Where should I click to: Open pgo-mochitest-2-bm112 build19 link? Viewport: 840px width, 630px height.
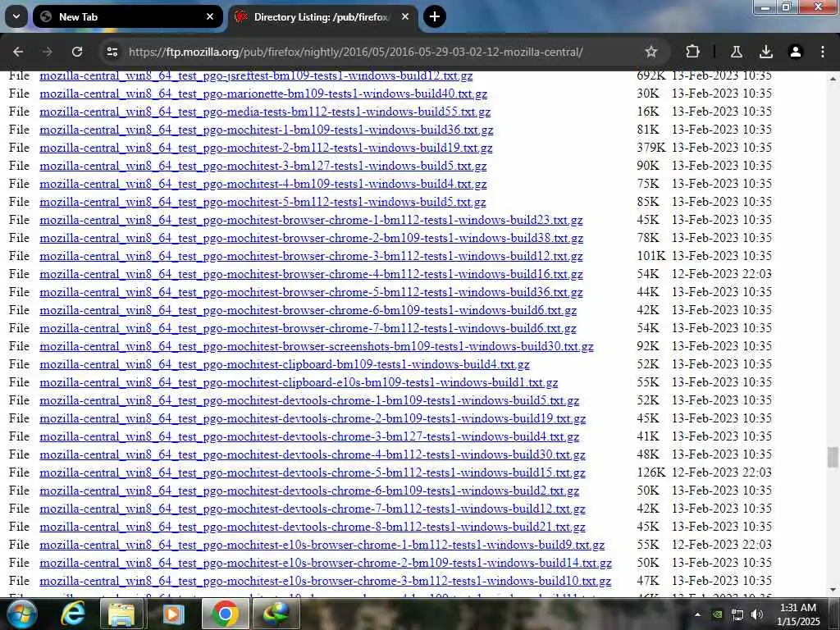[266, 148]
